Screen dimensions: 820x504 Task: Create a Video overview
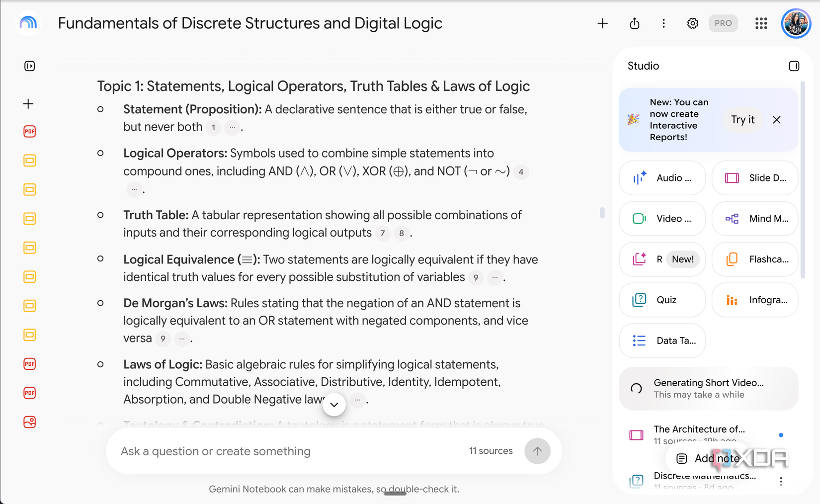pyautogui.click(x=662, y=219)
